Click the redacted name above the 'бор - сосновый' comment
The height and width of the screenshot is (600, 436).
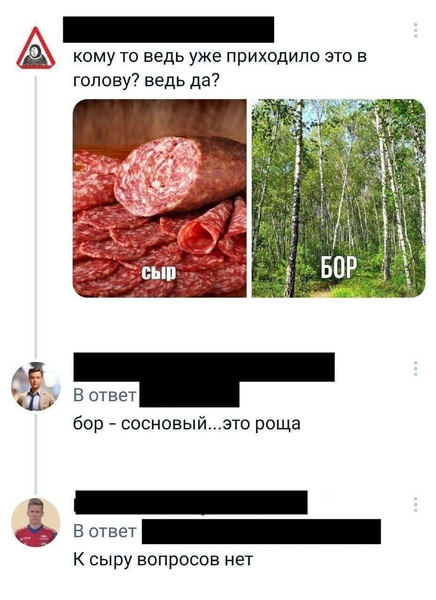[204, 367]
